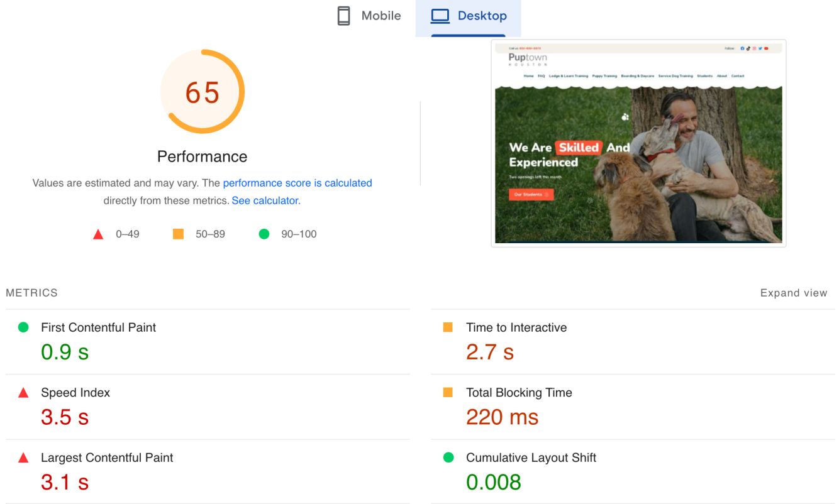Expand the Total Blocking Time metric
Image resolution: width=839 pixels, height=504 pixels.
519,393
